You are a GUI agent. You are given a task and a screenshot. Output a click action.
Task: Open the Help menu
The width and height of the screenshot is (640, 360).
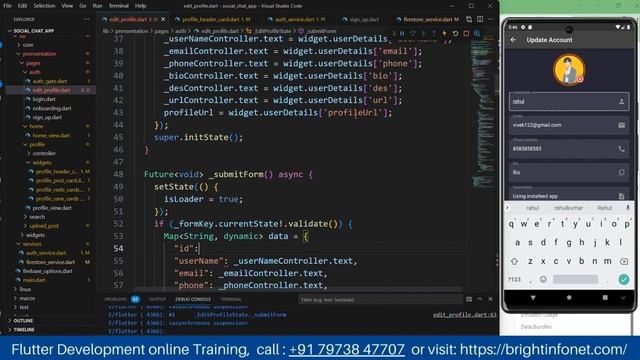pyautogui.click(x=140, y=6)
